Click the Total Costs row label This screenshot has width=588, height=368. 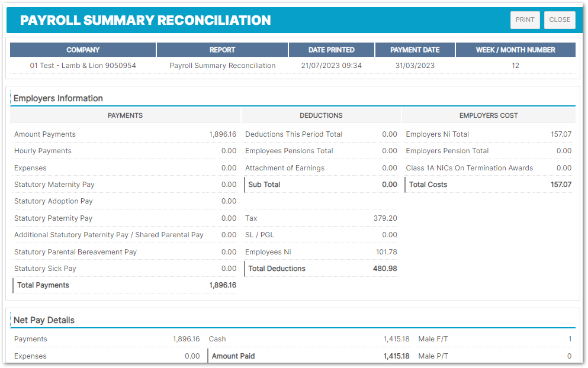(x=428, y=185)
